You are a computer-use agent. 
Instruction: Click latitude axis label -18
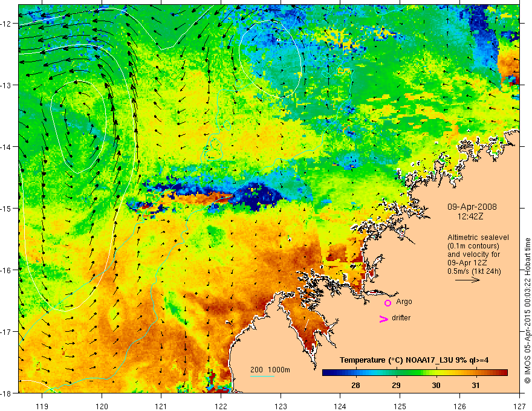pyautogui.click(x=6, y=393)
